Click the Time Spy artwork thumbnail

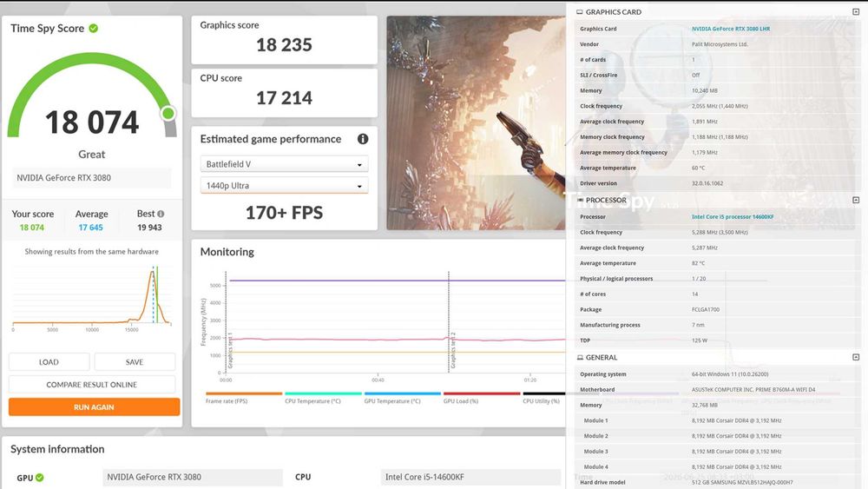coord(476,123)
